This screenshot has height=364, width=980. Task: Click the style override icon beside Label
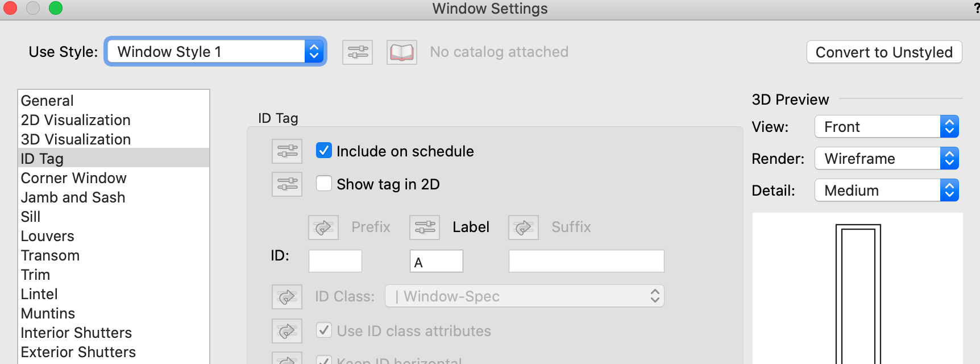click(x=424, y=227)
